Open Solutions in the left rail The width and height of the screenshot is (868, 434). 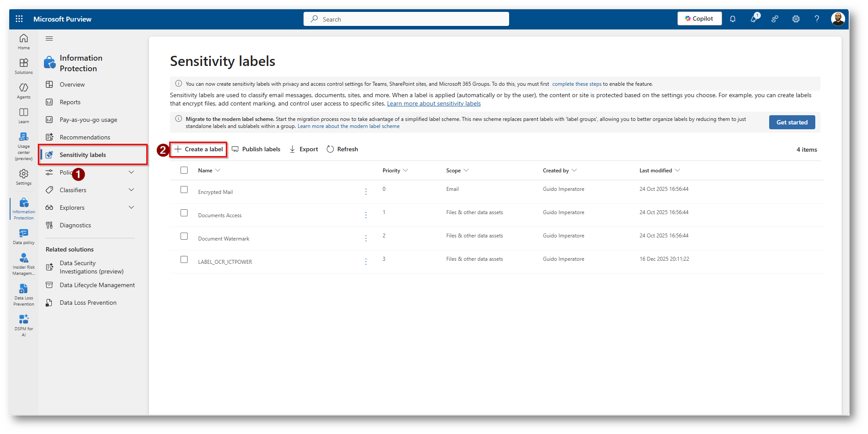[x=24, y=66]
